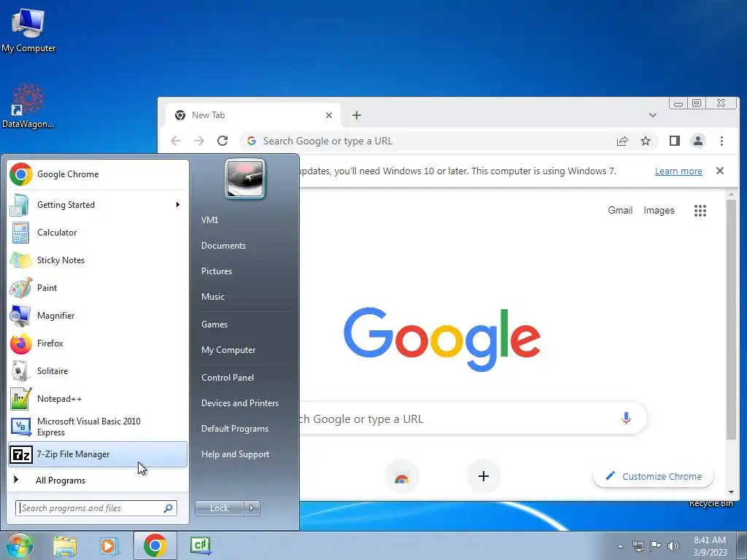
Task: Open the Chrome three-dot menu
Action: [721, 141]
